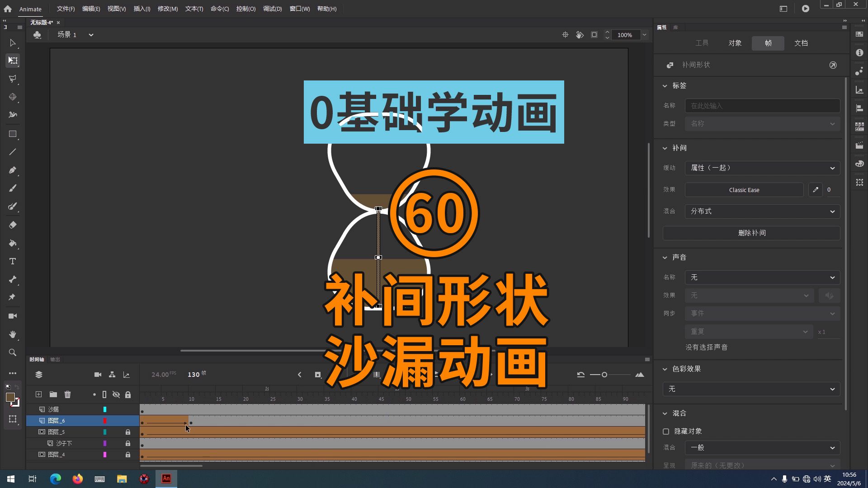The height and width of the screenshot is (488, 868).
Task: Delete selected layer using trash icon
Action: click(67, 394)
